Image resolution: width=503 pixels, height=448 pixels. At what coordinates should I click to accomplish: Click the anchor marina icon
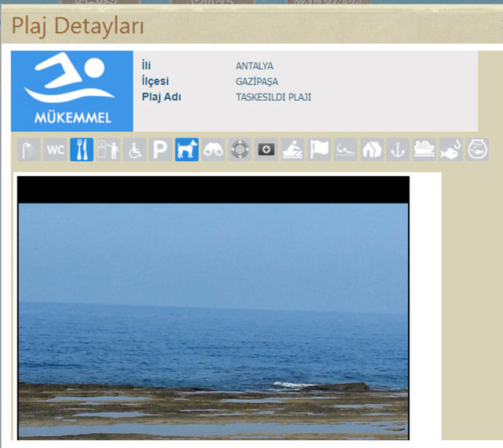398,149
